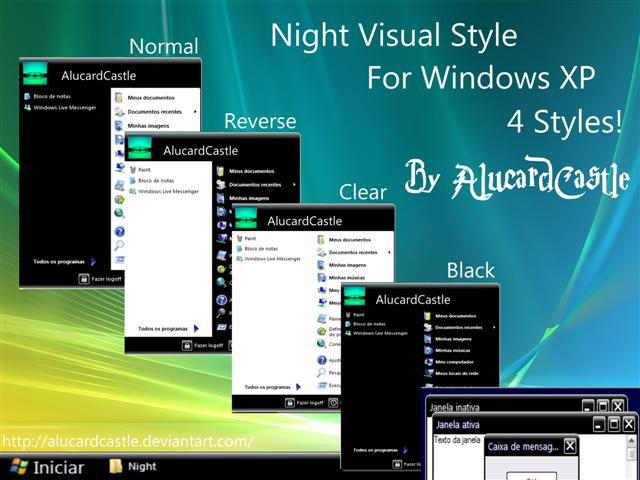Open Meus documentos in Reverse menu
The height and width of the screenshot is (480, 640).
point(246,171)
